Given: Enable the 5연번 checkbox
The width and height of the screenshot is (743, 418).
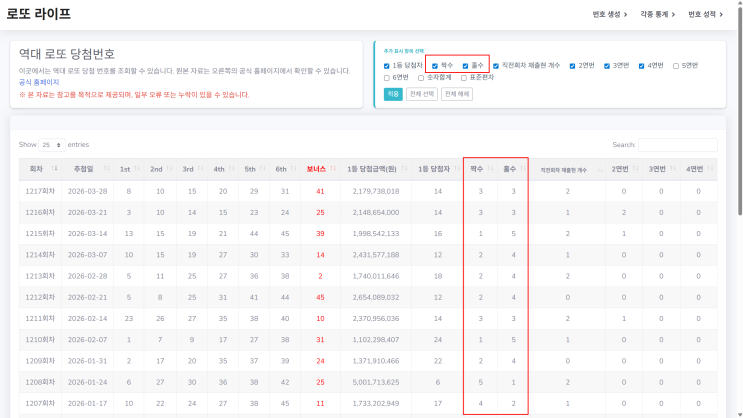Looking at the screenshot, I should (676, 66).
